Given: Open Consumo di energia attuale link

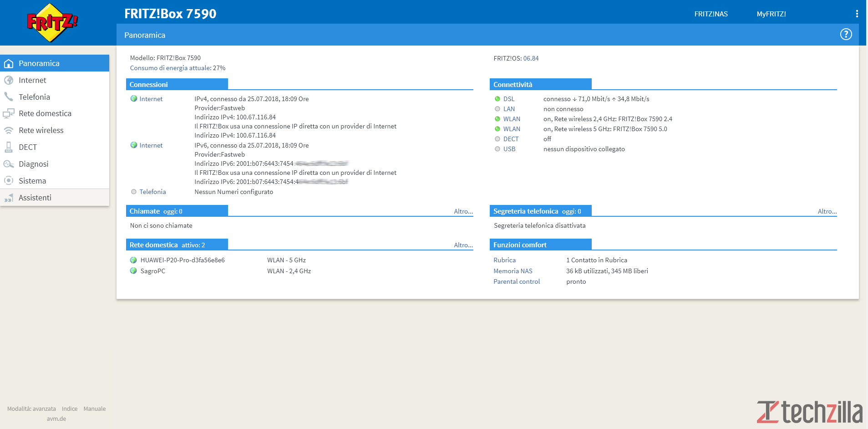Looking at the screenshot, I should coord(170,68).
